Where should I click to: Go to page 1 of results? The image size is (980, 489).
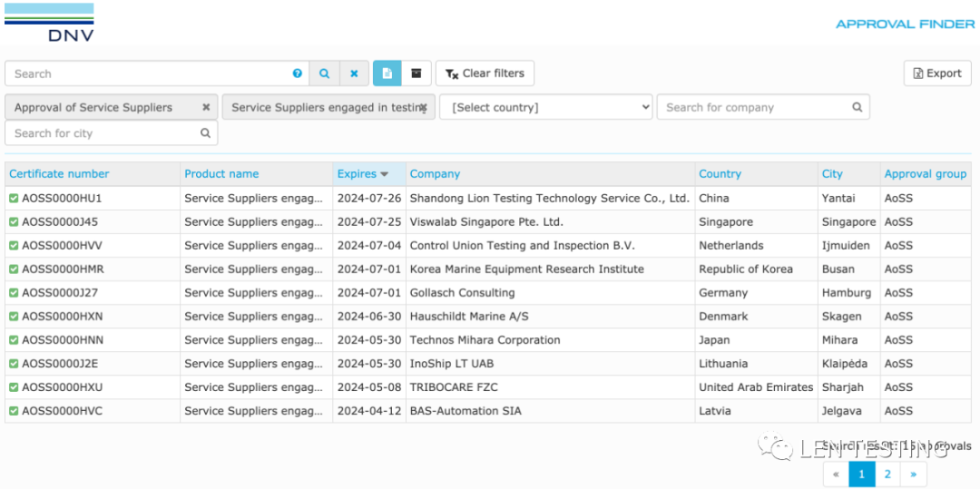click(862, 474)
